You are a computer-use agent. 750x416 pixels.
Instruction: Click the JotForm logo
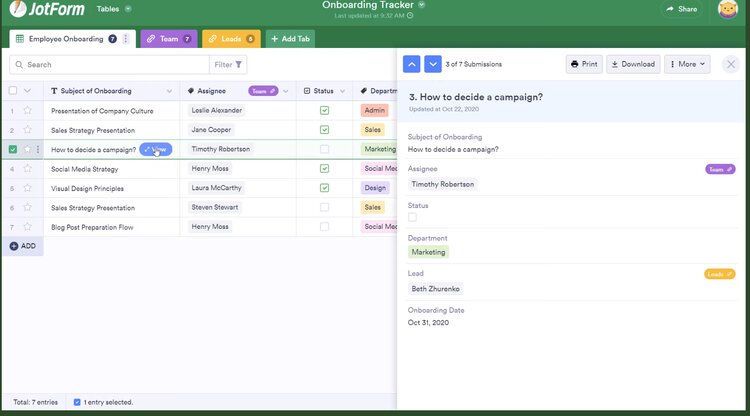point(47,9)
